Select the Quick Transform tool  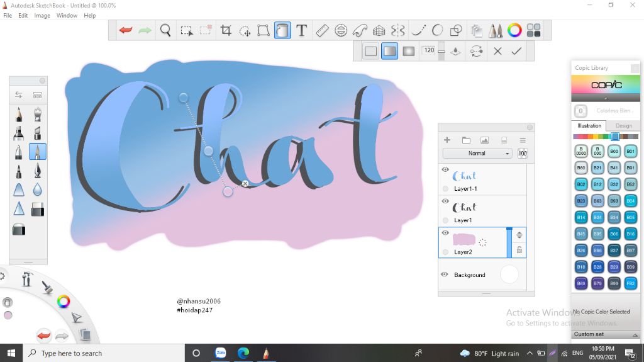245,30
